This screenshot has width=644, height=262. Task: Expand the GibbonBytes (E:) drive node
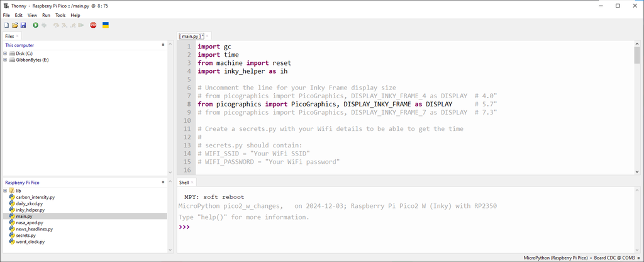point(5,60)
